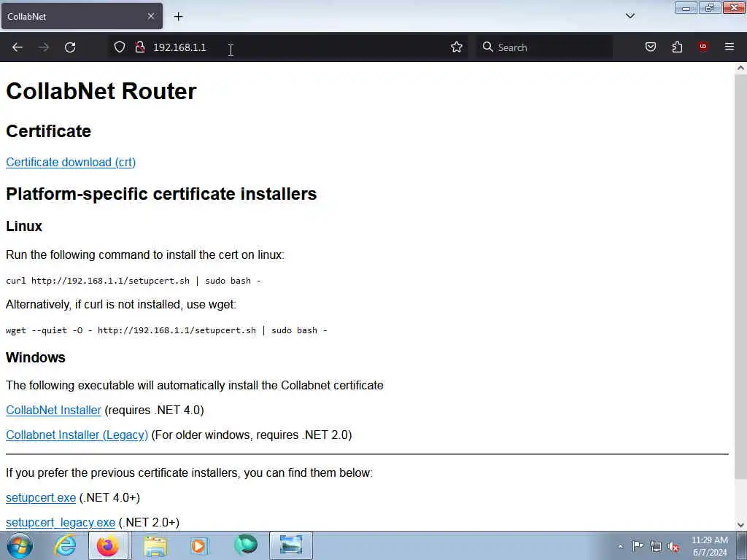This screenshot has height=560, width=747.
Task: Bookmark this page with the star
Action: (x=457, y=47)
